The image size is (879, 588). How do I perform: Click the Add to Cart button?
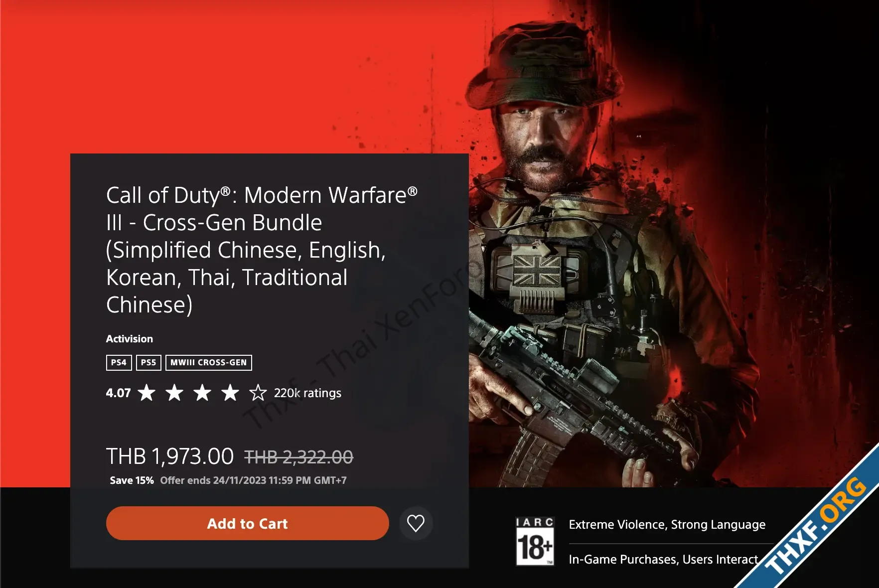[x=247, y=523]
